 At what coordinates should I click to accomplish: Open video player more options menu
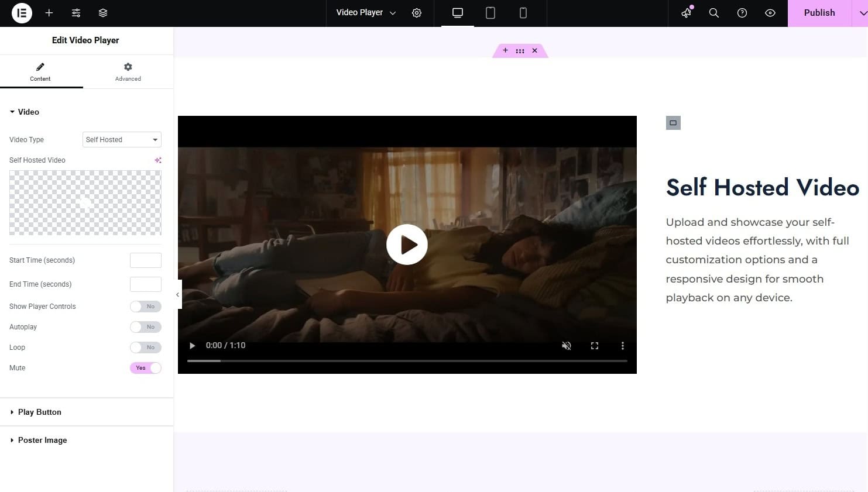point(622,346)
